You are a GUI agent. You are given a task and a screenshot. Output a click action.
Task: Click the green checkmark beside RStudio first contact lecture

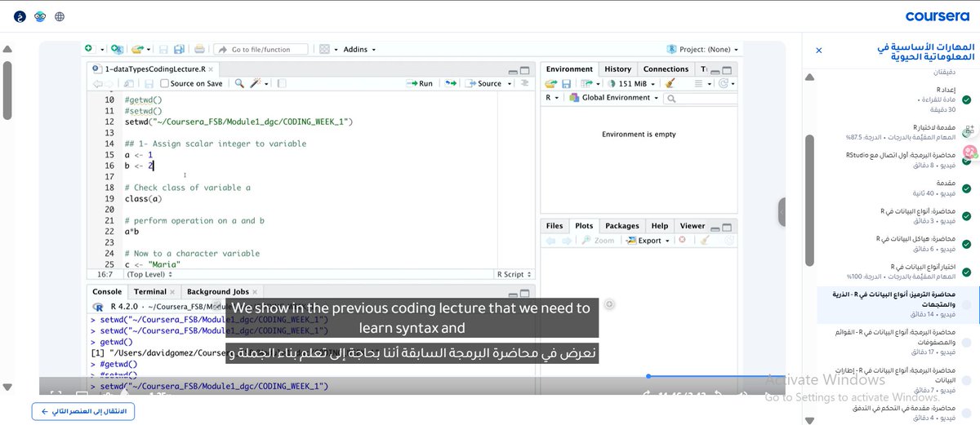[x=967, y=160]
